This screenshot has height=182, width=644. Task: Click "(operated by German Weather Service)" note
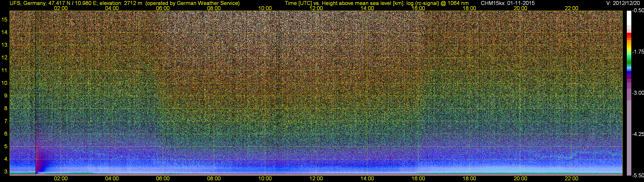[192, 3]
